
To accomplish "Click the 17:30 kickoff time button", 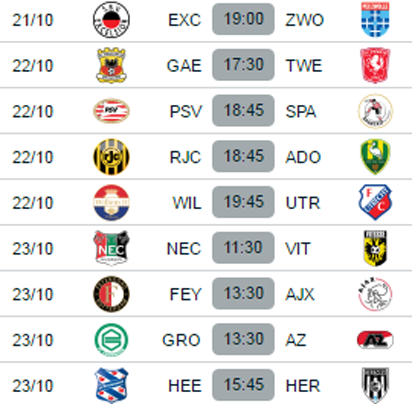I will (243, 65).
